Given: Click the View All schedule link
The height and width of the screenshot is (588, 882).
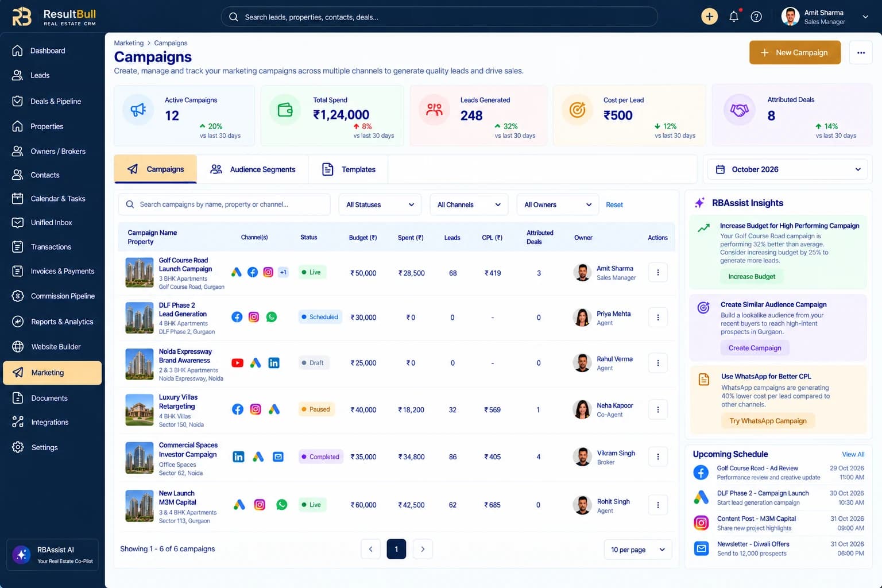Looking at the screenshot, I should point(853,454).
